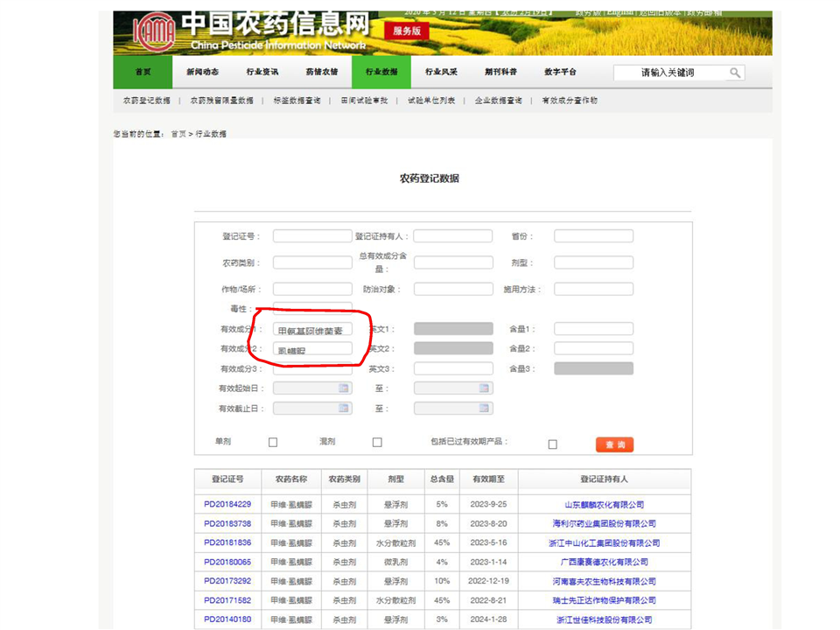Click 行业数据 in the breadcrumb

pos(211,134)
